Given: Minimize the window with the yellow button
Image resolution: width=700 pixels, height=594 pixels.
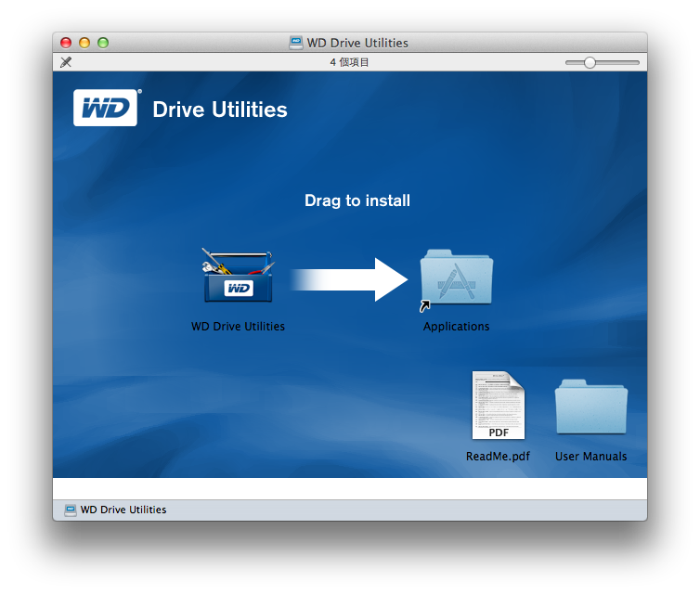Looking at the screenshot, I should click(84, 43).
